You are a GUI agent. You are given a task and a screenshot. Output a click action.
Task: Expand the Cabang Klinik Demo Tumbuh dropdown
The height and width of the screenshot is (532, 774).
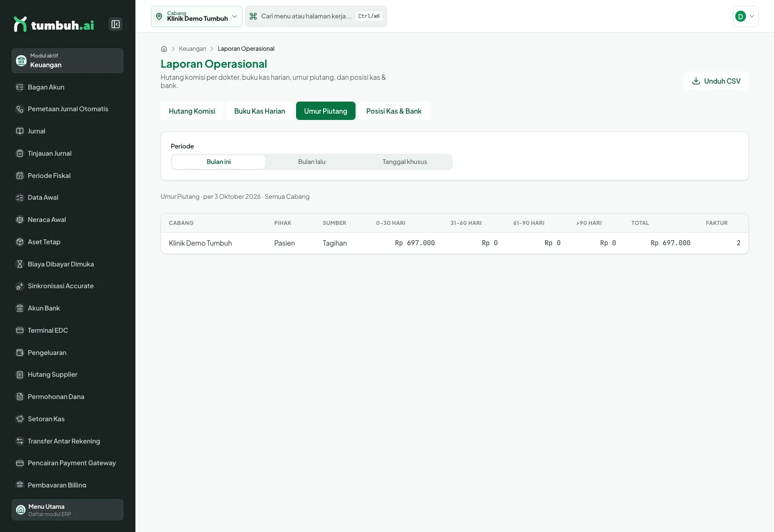pos(196,16)
